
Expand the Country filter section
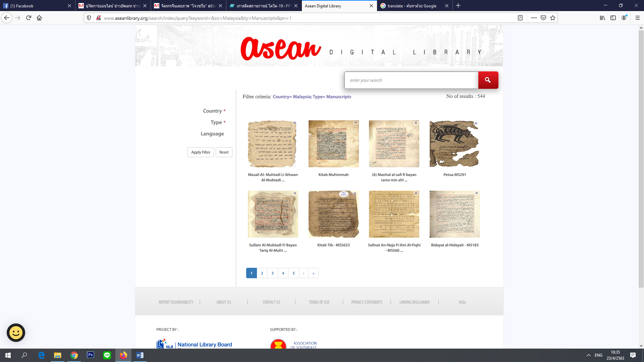[212, 111]
